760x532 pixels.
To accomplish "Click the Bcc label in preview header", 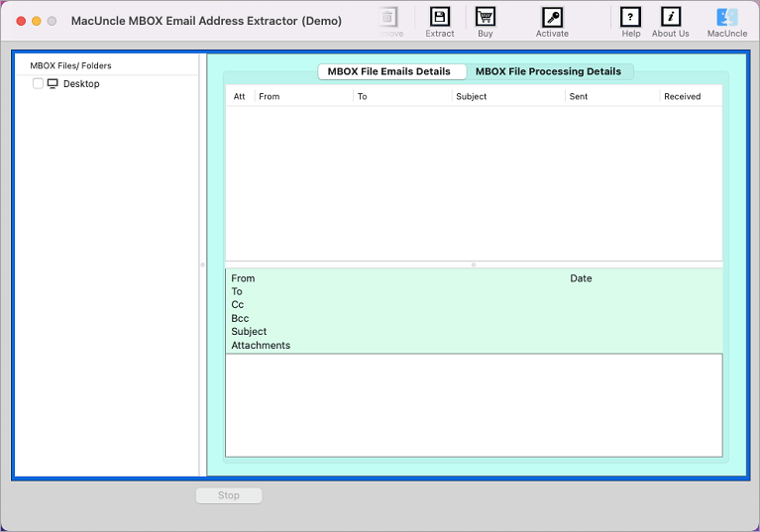I will tap(240, 318).
